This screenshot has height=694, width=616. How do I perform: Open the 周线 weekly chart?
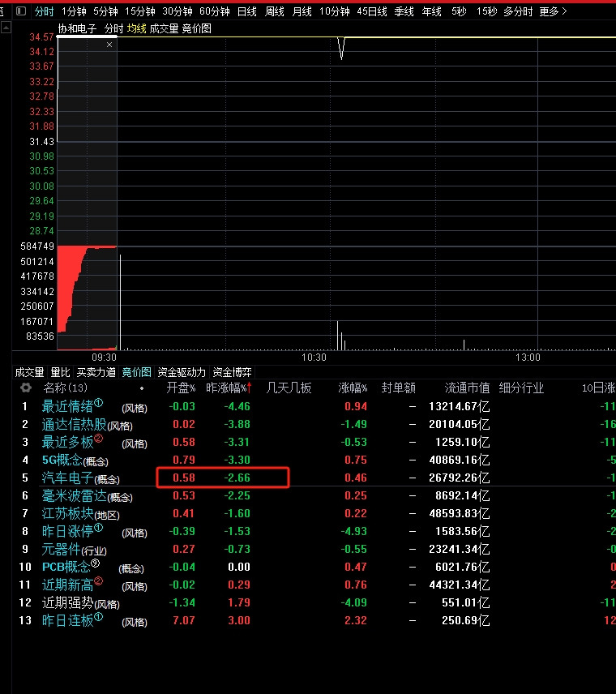pos(275,11)
